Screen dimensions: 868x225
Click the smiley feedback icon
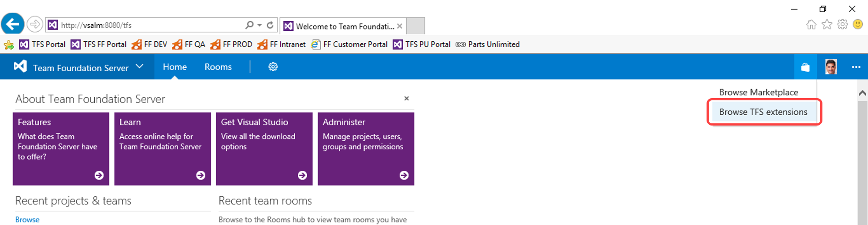tap(858, 24)
